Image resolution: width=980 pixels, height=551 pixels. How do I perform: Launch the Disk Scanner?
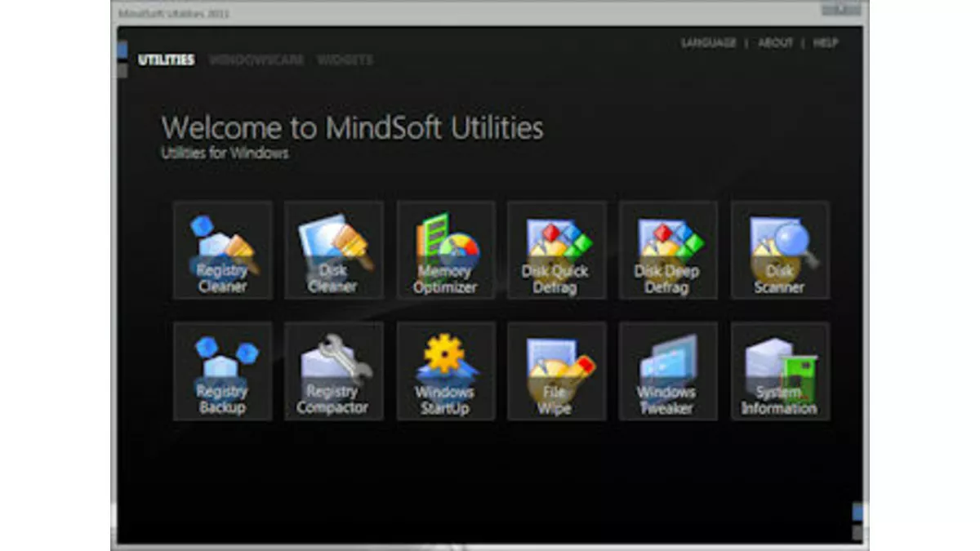779,251
